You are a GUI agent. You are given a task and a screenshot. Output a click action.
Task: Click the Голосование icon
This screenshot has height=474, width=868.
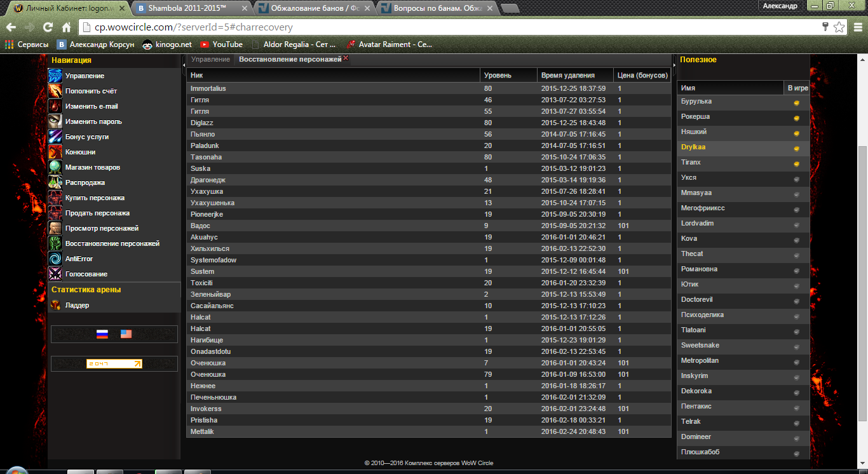55,274
